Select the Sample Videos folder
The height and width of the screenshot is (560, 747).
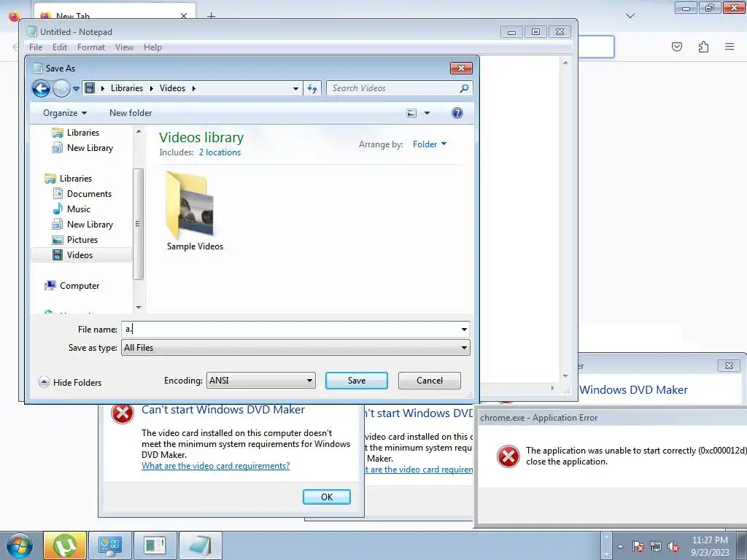(195, 212)
